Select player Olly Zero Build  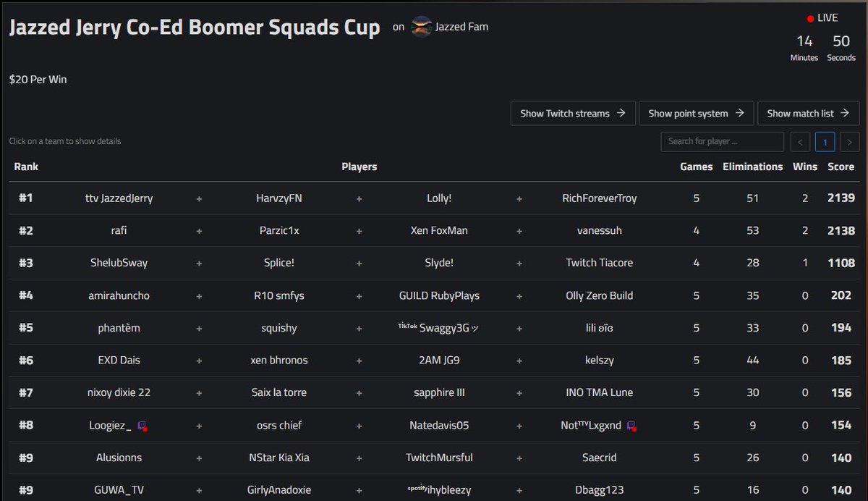pos(600,295)
